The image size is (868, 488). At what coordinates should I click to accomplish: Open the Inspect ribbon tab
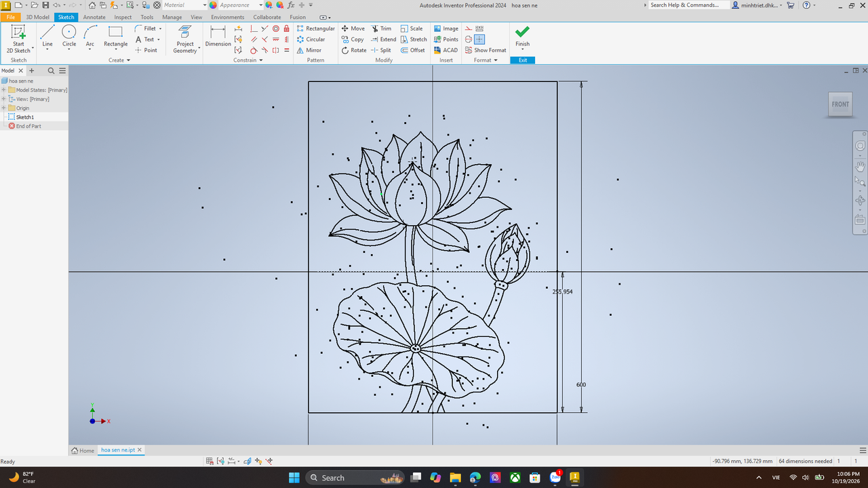123,17
